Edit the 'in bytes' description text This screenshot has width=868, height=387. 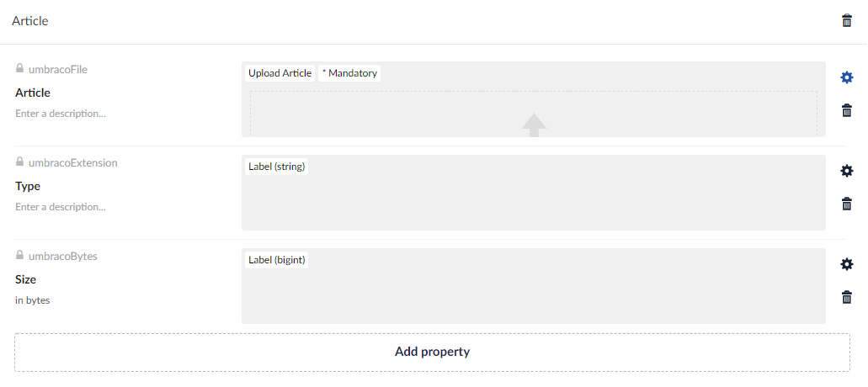[x=33, y=300]
